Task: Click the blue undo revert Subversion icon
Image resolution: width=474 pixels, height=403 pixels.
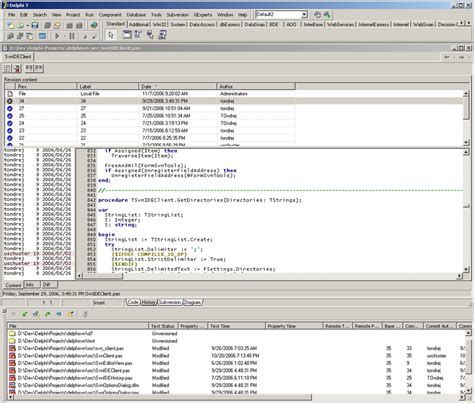Action: 59,314
